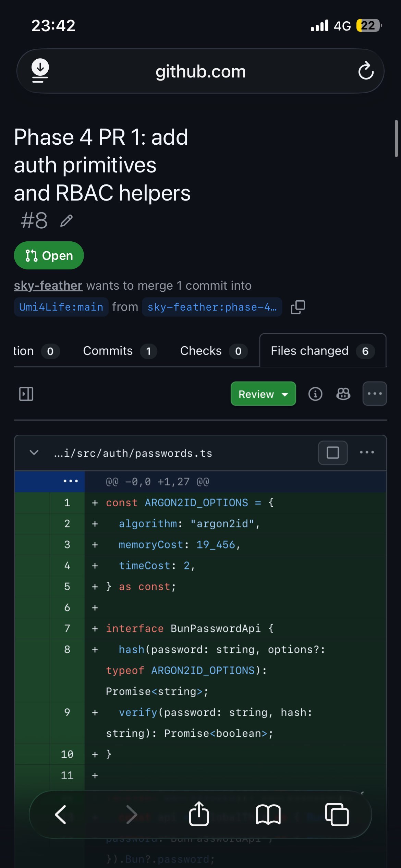Tap the page scrollbar handle
This screenshot has width=401, height=868.
pos(396,138)
